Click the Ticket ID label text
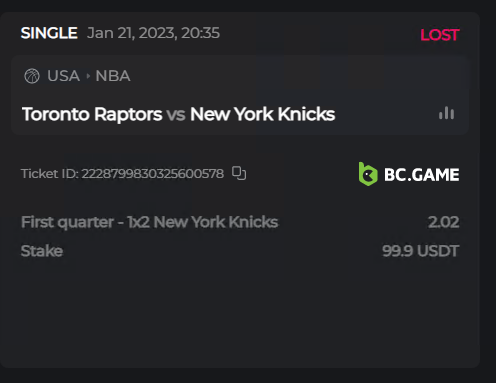This screenshot has height=383, width=496. tap(50, 173)
